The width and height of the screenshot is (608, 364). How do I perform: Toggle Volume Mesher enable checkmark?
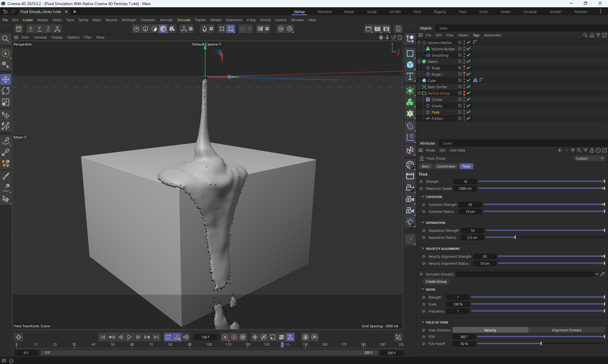pyautogui.click(x=468, y=43)
